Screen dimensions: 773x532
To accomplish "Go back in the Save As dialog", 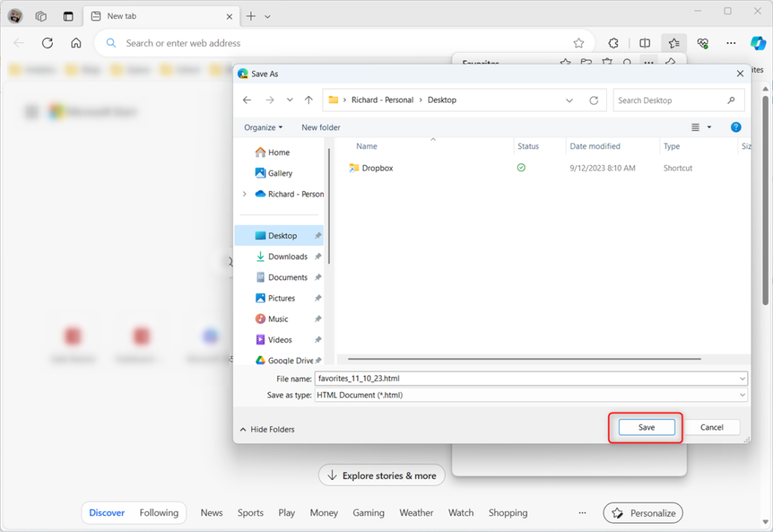I will pyautogui.click(x=247, y=100).
